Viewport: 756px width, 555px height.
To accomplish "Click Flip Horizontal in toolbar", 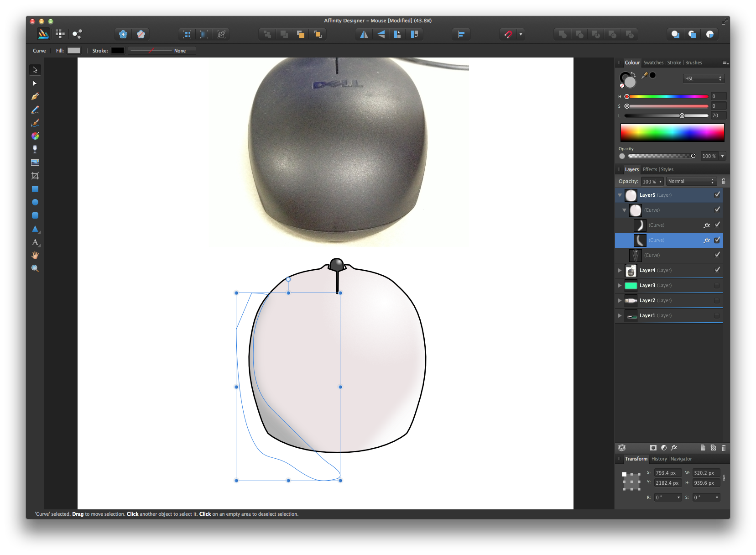I will 364,34.
